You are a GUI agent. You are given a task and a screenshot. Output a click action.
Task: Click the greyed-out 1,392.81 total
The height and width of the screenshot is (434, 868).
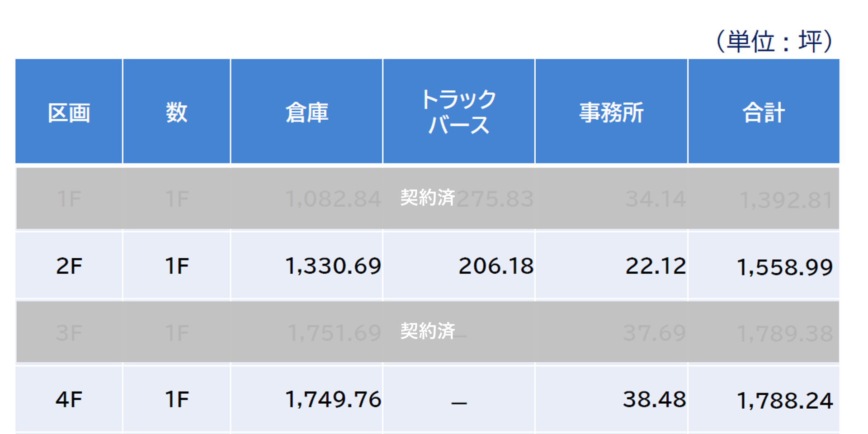coord(786,200)
